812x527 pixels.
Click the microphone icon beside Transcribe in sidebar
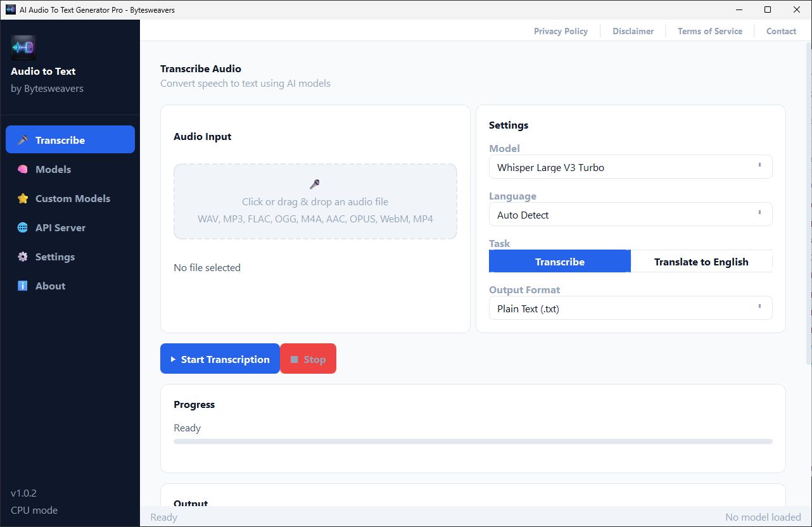click(23, 140)
